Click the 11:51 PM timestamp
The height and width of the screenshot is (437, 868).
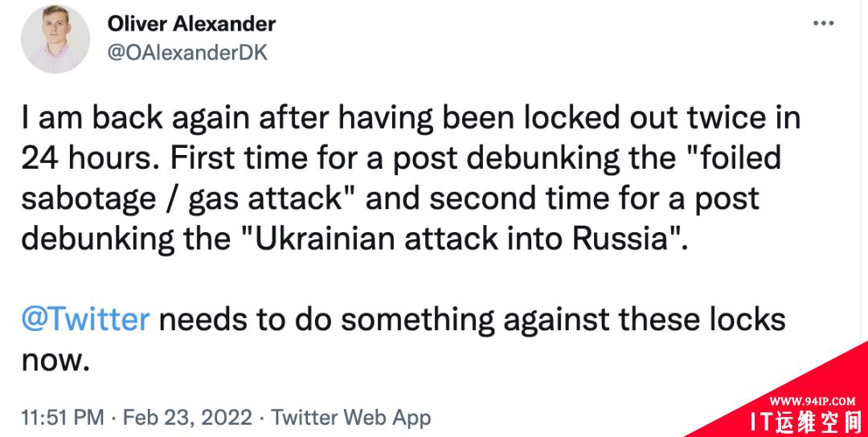pos(63,417)
